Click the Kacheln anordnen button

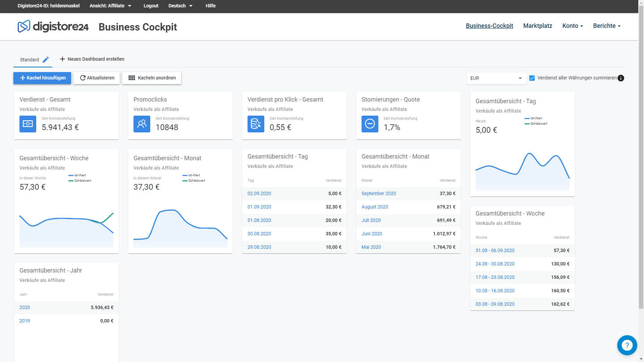[152, 78]
